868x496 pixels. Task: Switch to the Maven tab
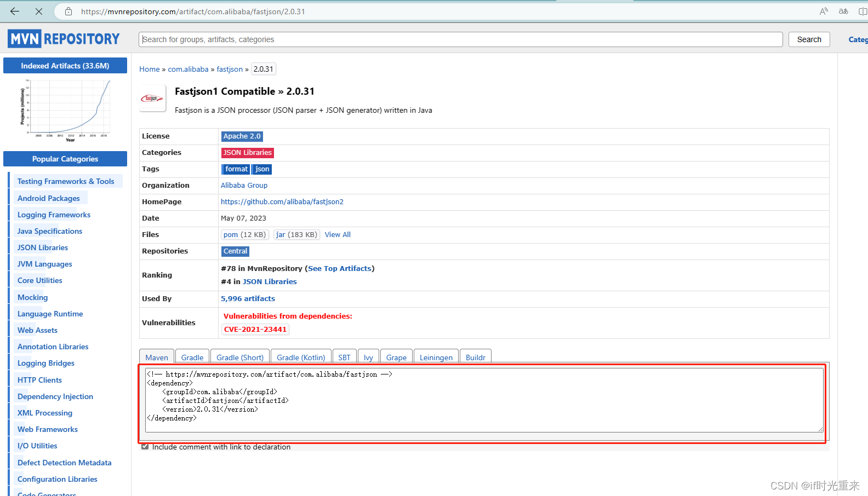click(157, 357)
